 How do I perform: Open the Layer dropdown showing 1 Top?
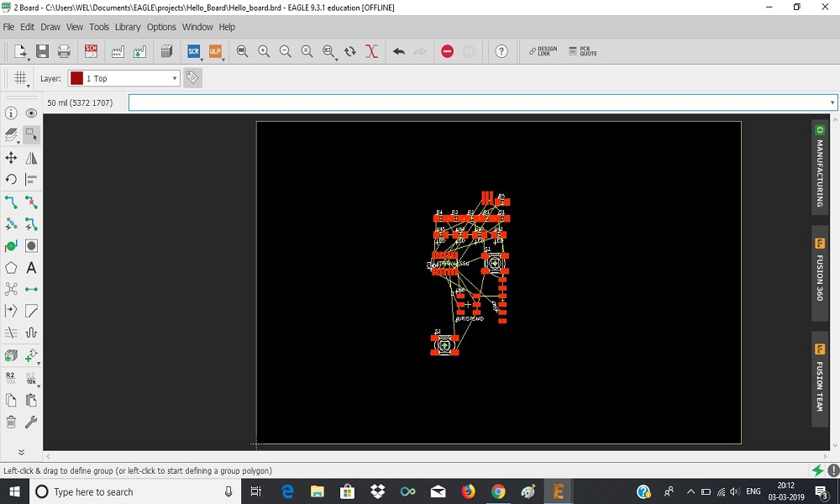[123, 78]
